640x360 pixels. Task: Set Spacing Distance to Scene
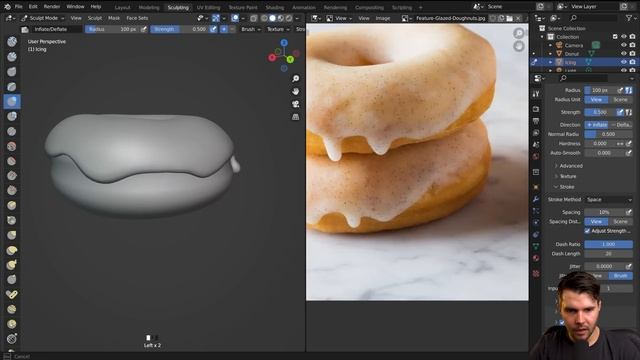621,222
